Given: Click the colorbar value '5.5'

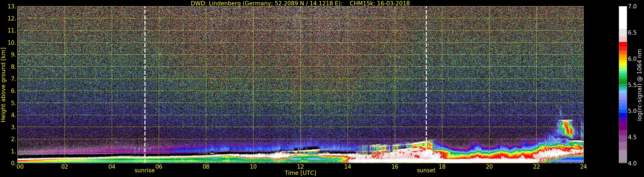Looking at the screenshot, I should tap(632, 85).
